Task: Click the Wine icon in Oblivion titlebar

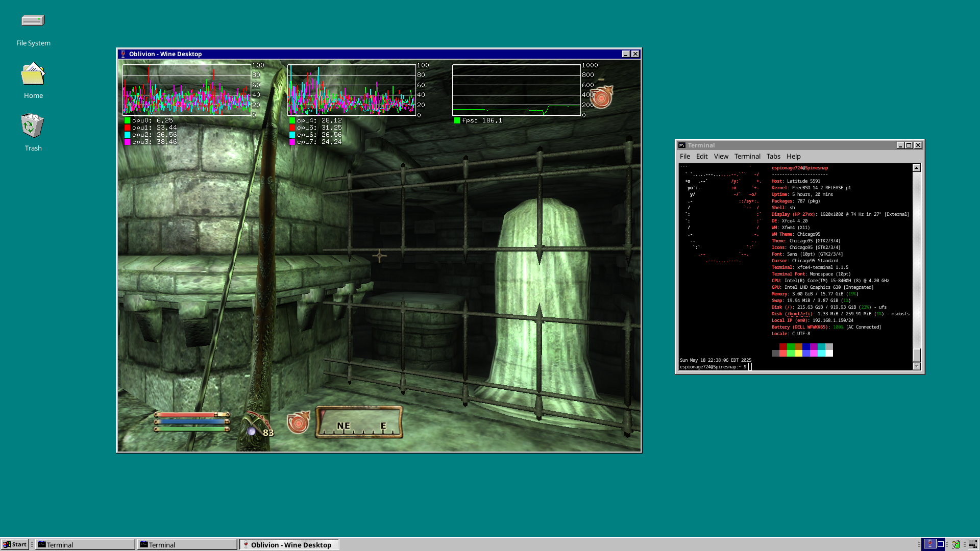Action: pos(123,54)
